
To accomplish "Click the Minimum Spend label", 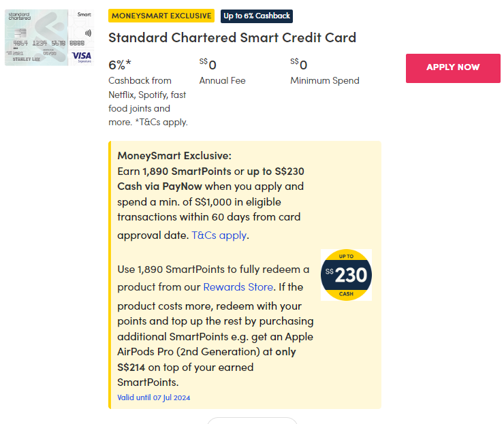I will point(324,81).
